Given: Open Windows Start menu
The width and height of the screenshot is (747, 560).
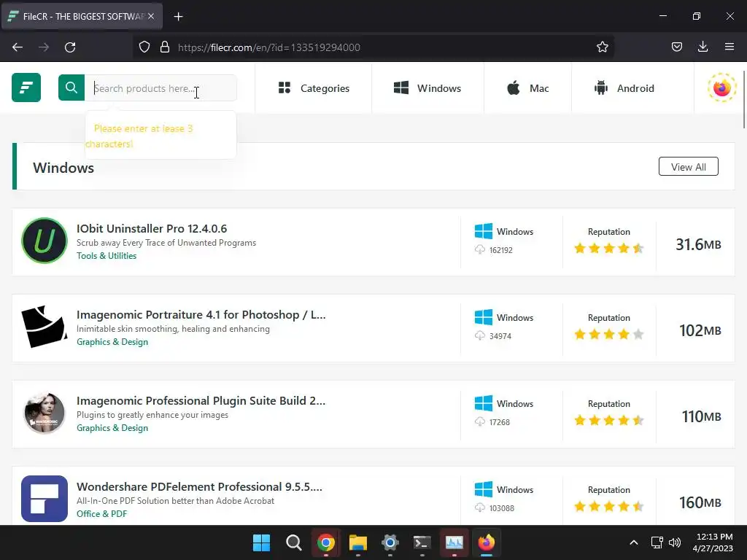Looking at the screenshot, I should [x=262, y=542].
